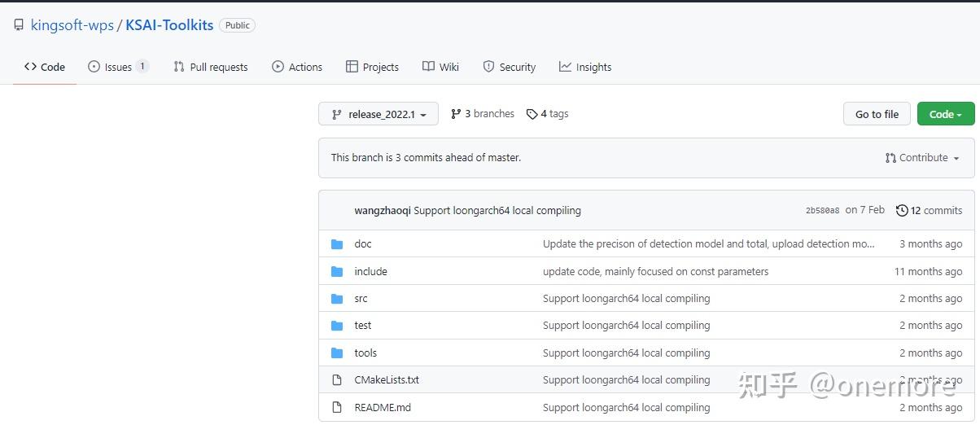This screenshot has height=425, width=980.
Task: Click the tags icon beside 4 tags
Action: click(532, 114)
